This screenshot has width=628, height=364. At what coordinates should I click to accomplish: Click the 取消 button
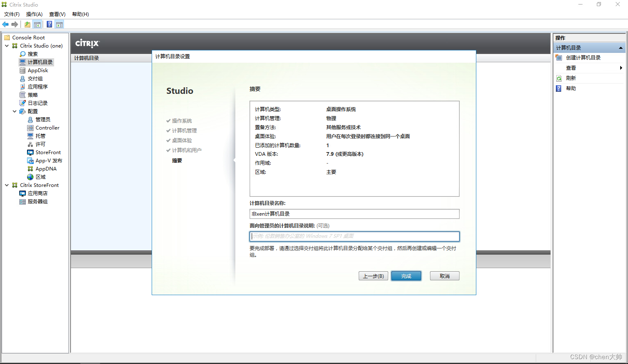445,276
